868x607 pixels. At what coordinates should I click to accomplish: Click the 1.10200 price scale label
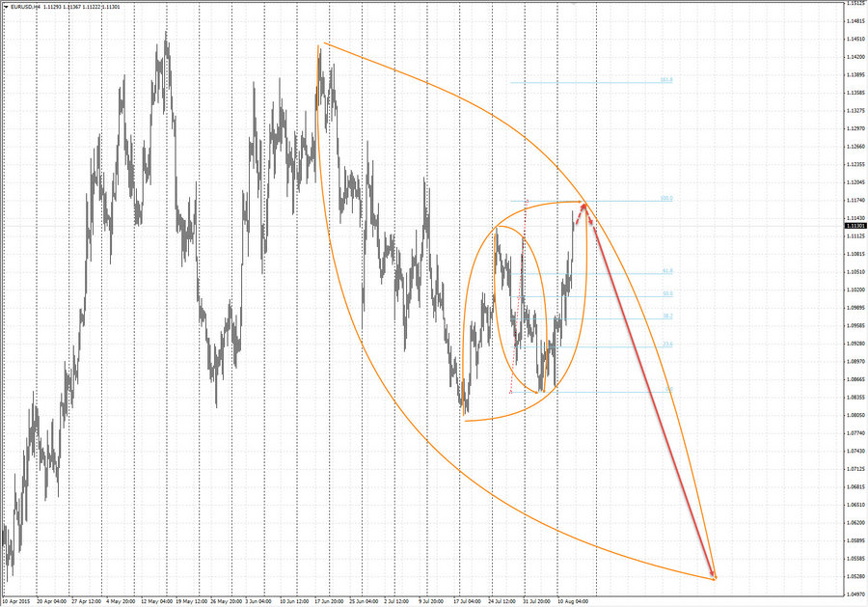click(855, 290)
